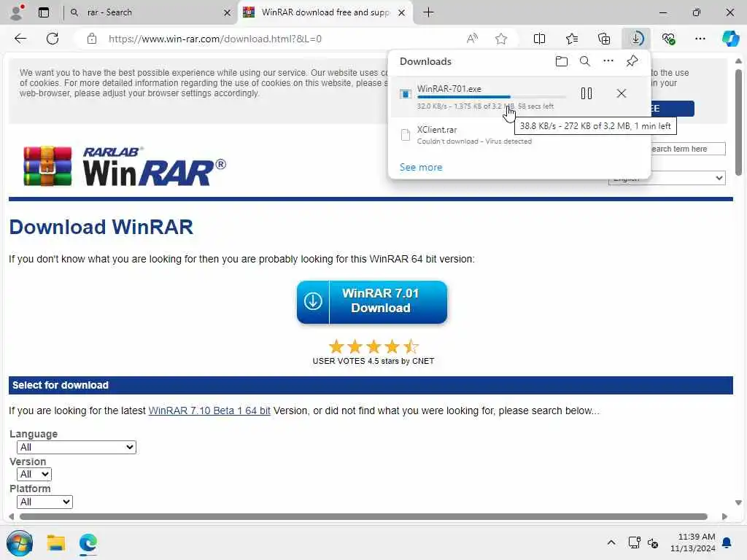Viewport: 747px width, 560px height.
Task: Open File Explorer from taskbar
Action: (55, 542)
